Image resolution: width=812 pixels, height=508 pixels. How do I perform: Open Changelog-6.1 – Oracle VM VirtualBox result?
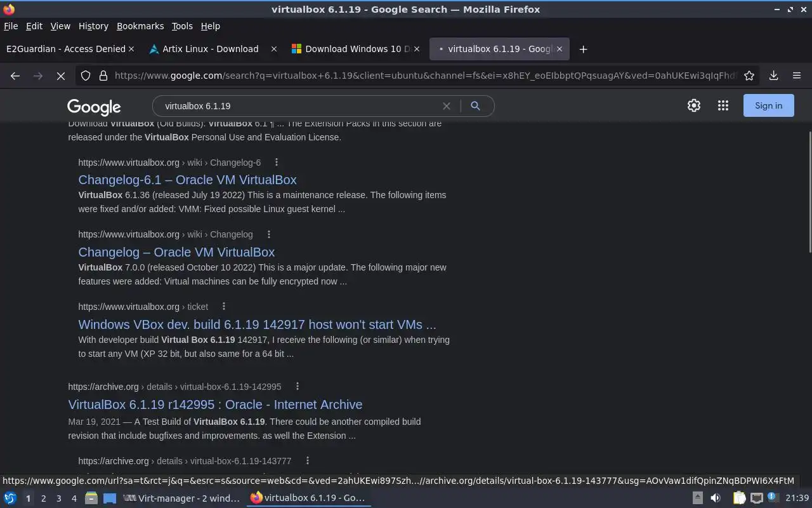187,180
